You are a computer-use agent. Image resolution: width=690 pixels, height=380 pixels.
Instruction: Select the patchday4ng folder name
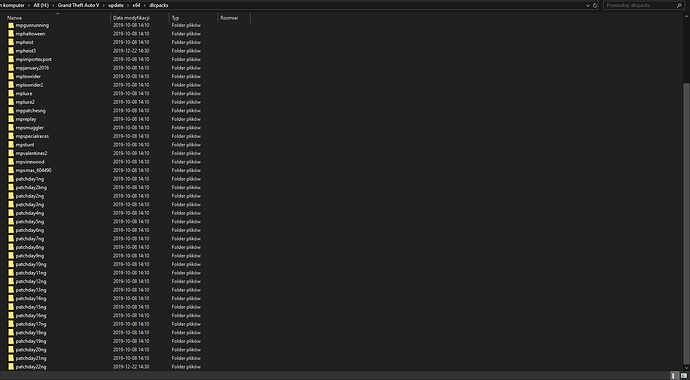(29, 213)
